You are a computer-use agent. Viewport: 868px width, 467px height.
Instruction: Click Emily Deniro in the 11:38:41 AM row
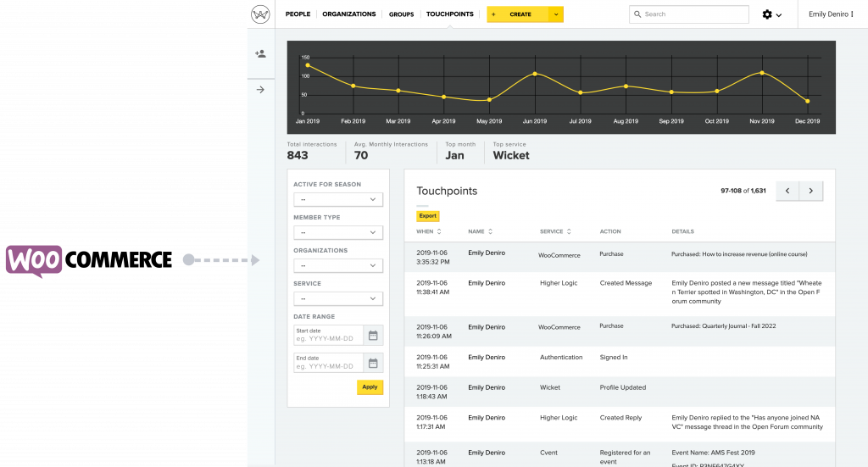487,283
